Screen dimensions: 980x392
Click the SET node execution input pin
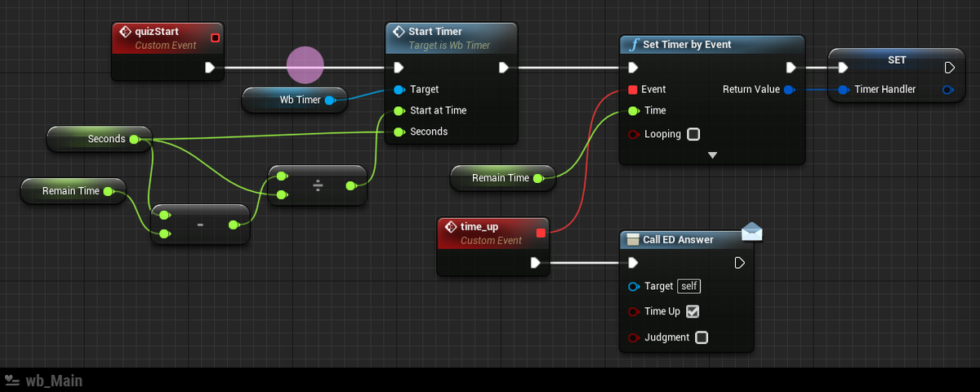pyautogui.click(x=842, y=68)
